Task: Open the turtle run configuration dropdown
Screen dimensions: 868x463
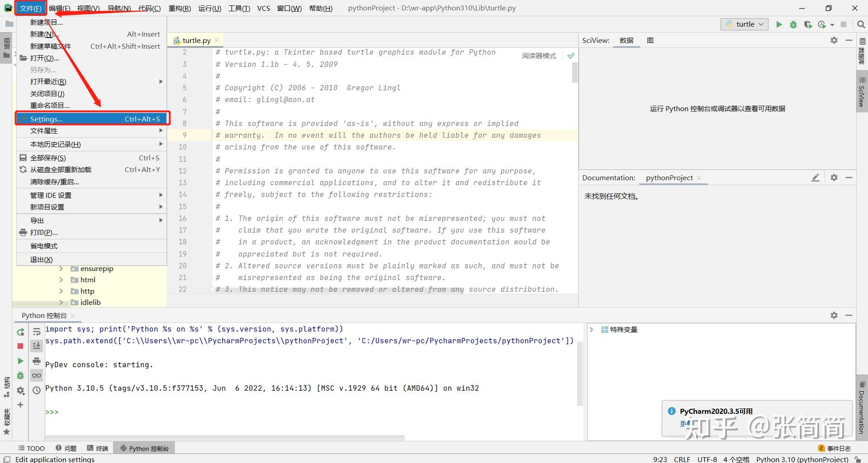Action: (744, 24)
